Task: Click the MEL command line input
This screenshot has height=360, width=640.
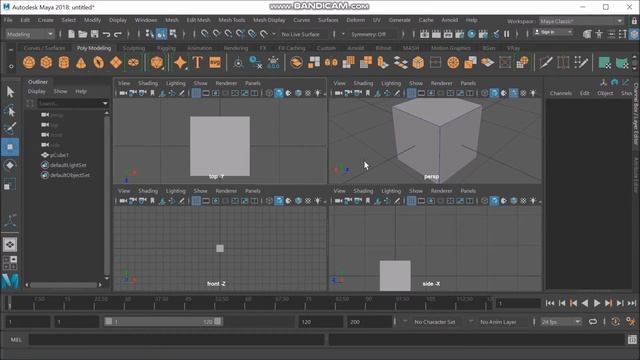Action: coord(177,339)
